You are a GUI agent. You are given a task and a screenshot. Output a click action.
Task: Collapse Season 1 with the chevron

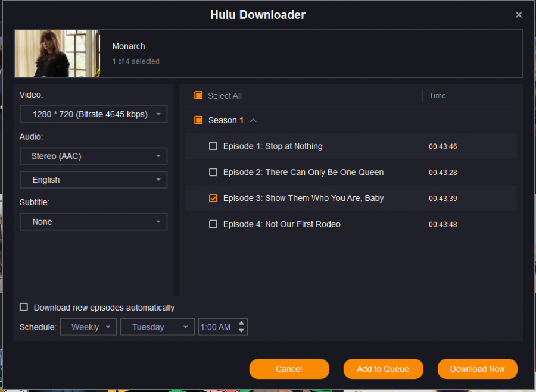tap(253, 120)
